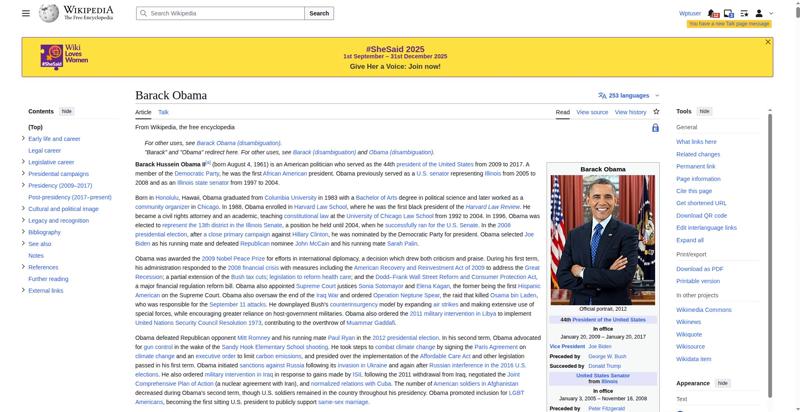Hide the Contents sidebar
Screen dimensions: 800x412
coord(67,111)
